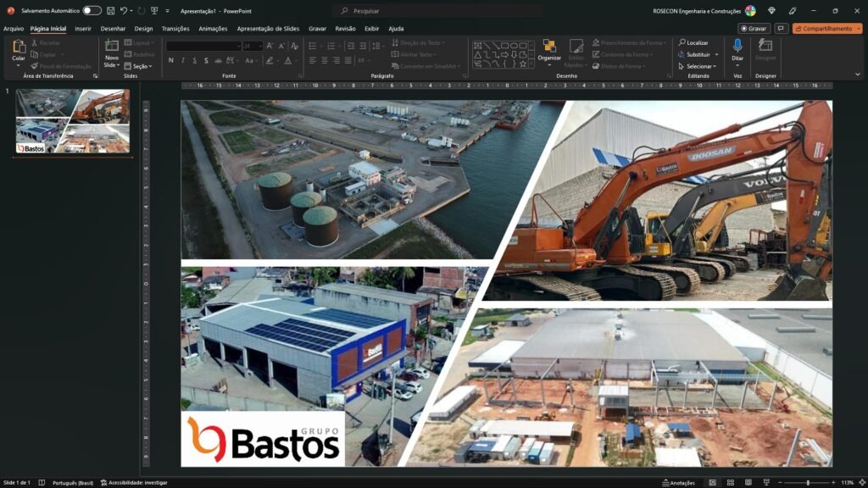Click Substituir replace button
The height and width of the screenshot is (488, 868).
694,54
